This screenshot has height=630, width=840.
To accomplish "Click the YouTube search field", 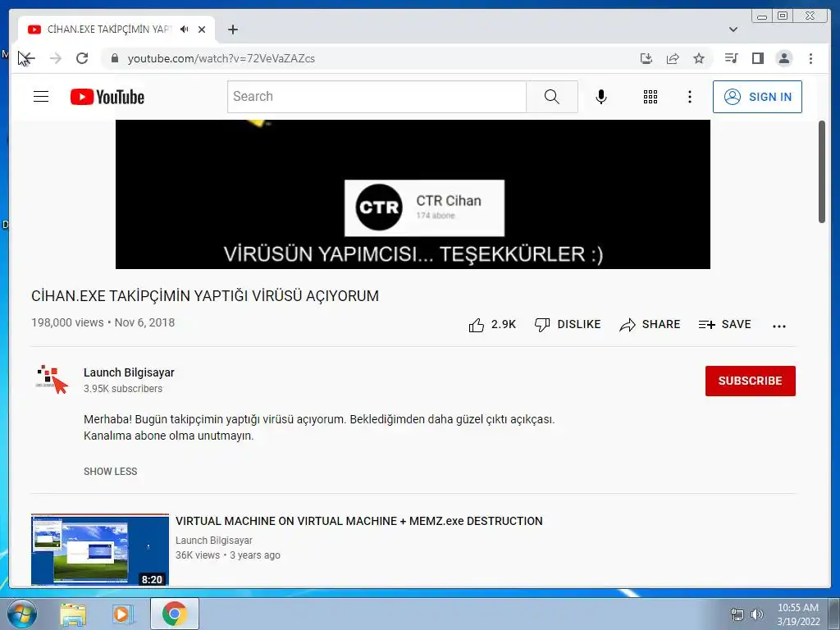I will coord(377,97).
